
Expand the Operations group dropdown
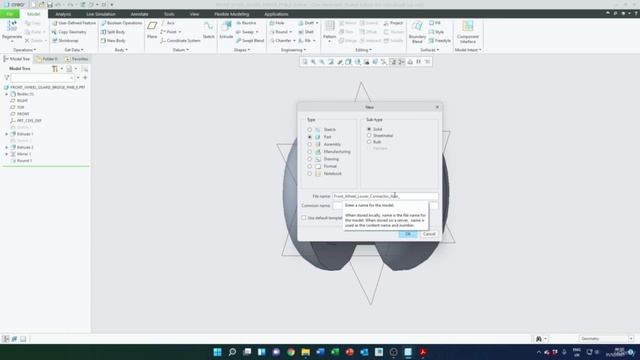[x=24, y=50]
